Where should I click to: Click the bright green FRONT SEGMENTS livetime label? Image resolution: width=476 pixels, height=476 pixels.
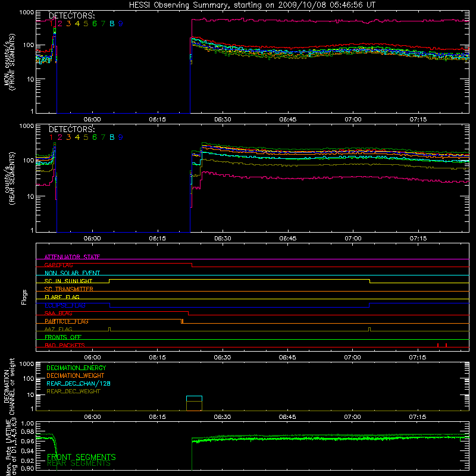(82, 457)
